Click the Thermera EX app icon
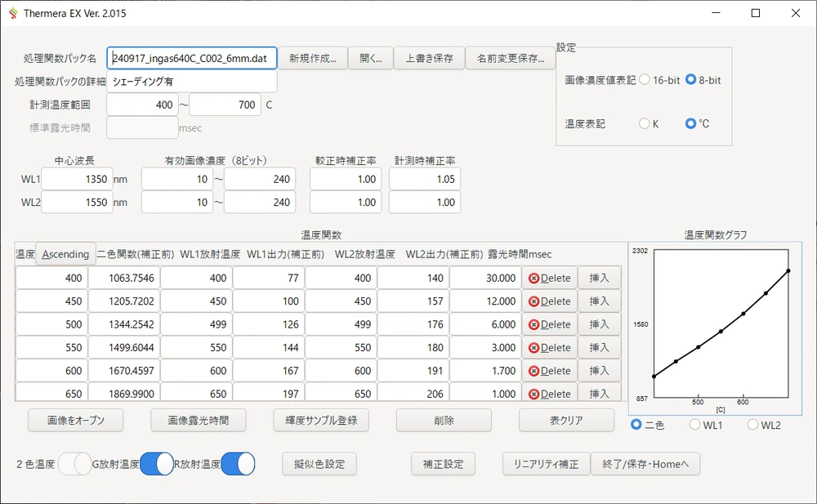 pos(12,13)
